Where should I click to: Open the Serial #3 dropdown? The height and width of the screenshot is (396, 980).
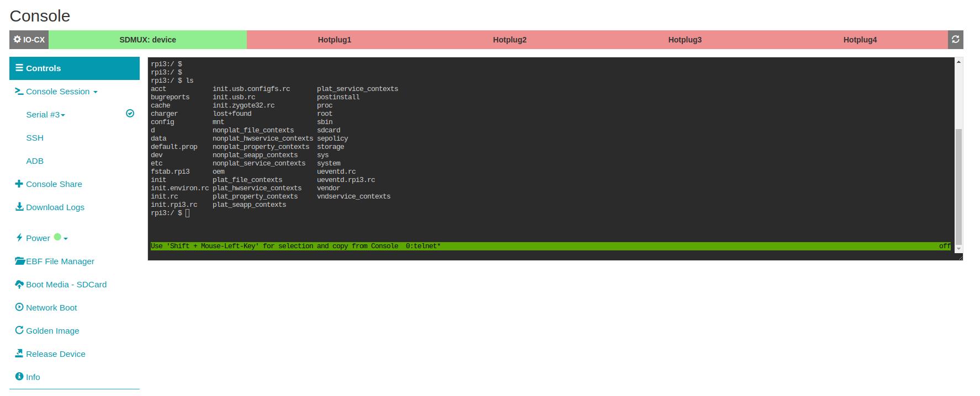(x=46, y=115)
